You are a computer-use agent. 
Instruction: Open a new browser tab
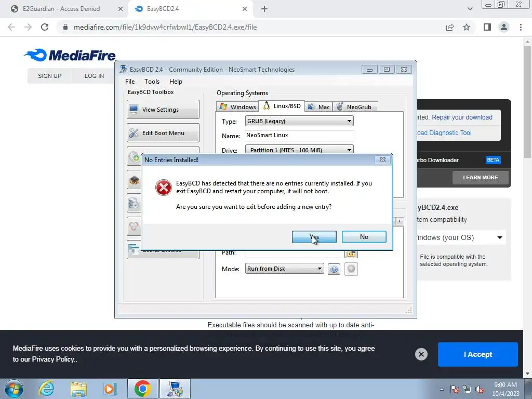(264, 9)
